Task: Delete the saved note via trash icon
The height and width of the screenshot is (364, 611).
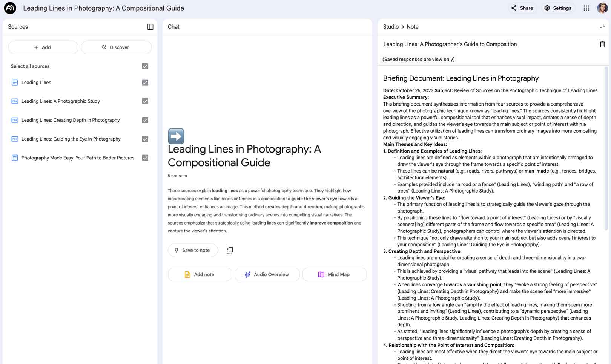Action: click(x=602, y=44)
